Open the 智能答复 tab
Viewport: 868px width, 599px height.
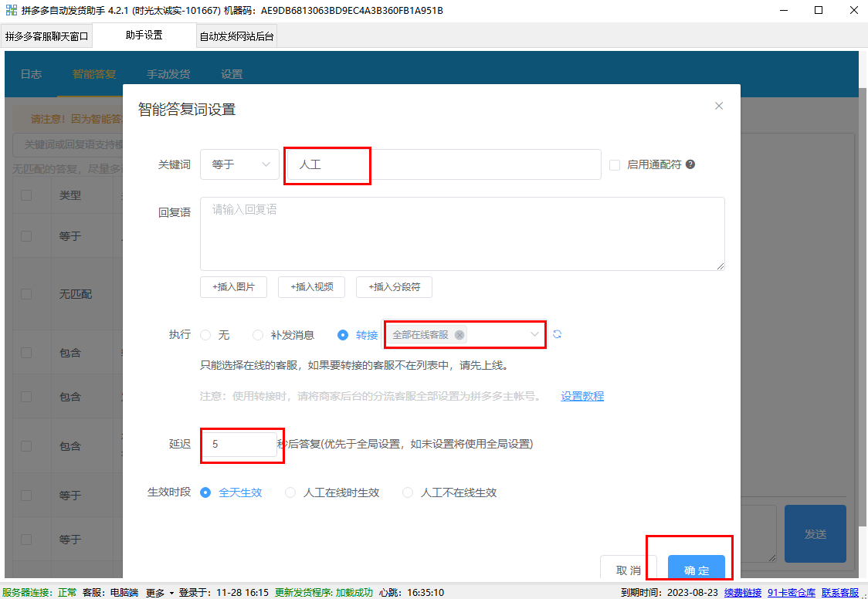pyautogui.click(x=94, y=74)
